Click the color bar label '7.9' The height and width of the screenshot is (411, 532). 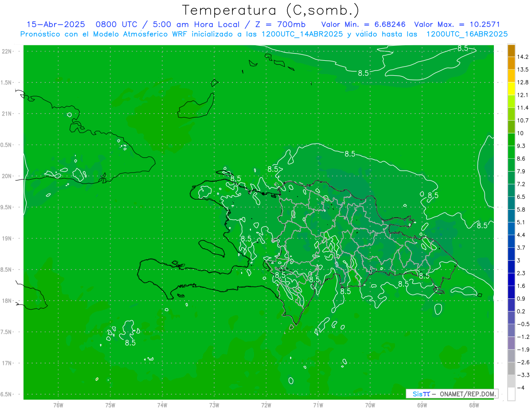tap(521, 171)
